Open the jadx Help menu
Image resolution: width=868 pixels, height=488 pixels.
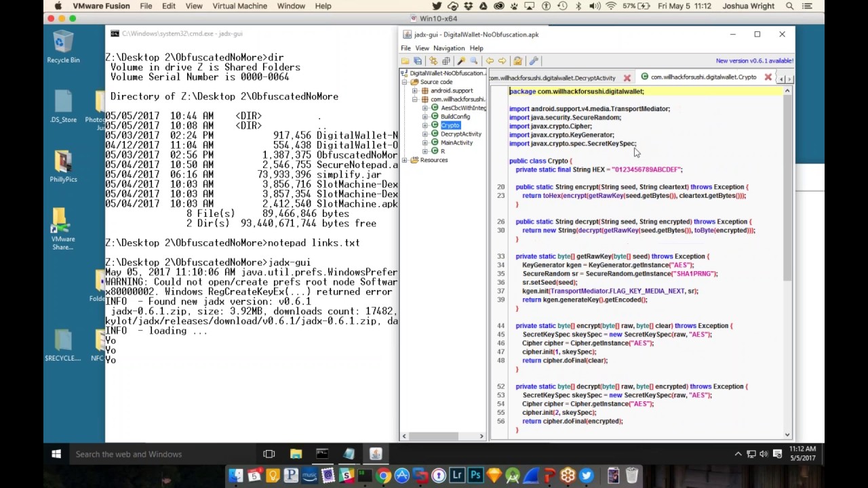pos(476,48)
